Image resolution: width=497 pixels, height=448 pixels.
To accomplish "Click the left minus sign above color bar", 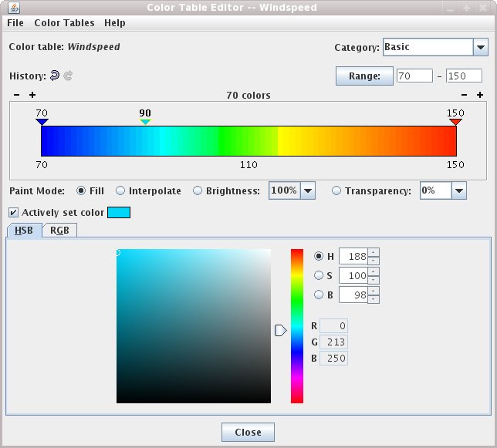I will (17, 95).
